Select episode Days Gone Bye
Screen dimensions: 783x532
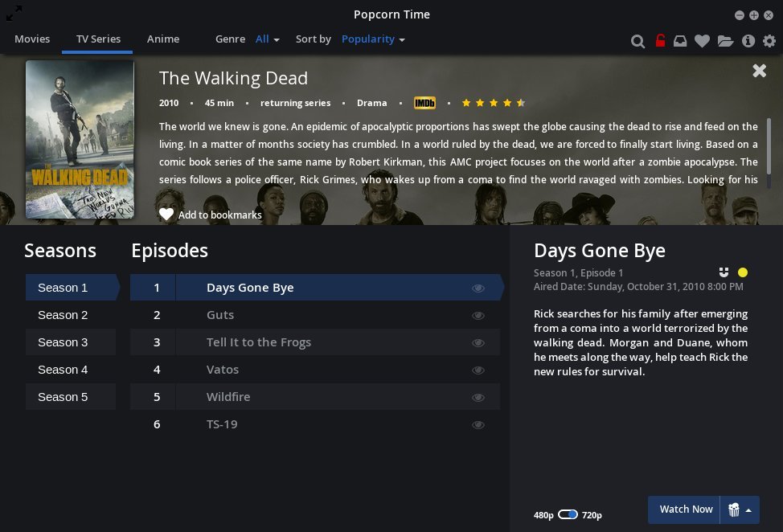(x=316, y=288)
